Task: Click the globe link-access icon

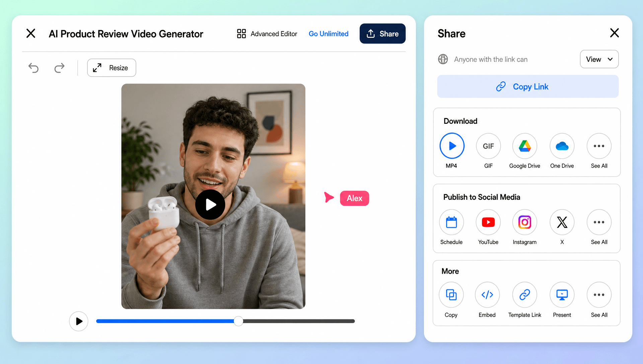Action: tap(443, 59)
